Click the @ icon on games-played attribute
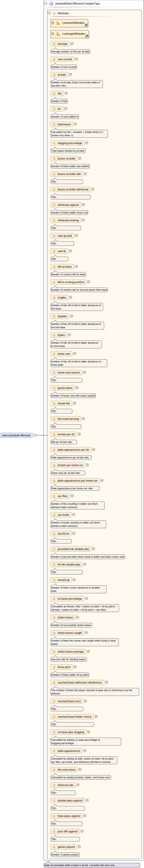The image size is (144, 868). coord(54,847)
